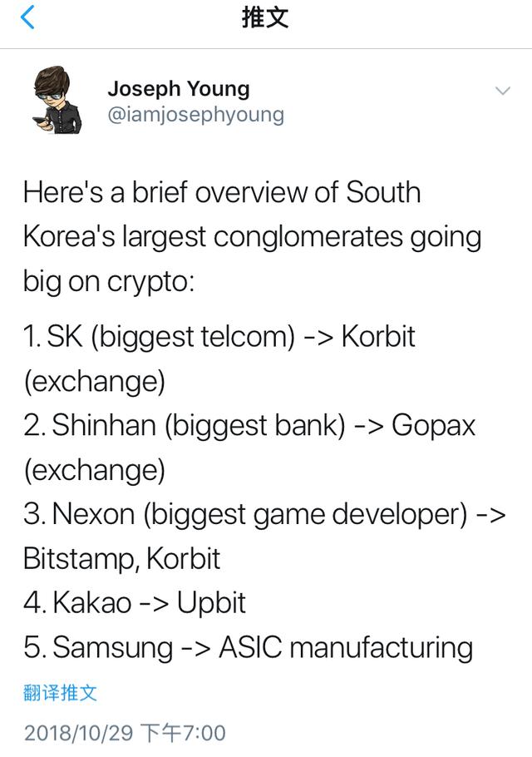
Task: Open Joseph Young's cartoon avatar
Action: tap(57, 100)
